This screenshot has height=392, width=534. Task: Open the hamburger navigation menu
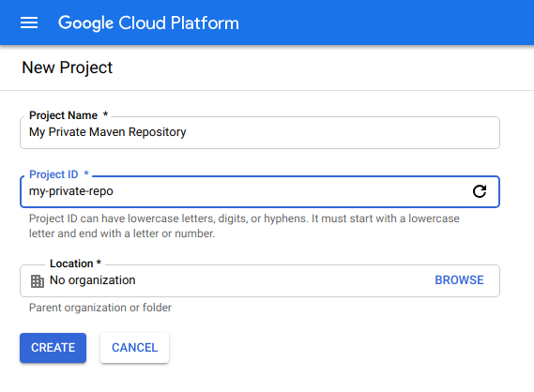[29, 23]
